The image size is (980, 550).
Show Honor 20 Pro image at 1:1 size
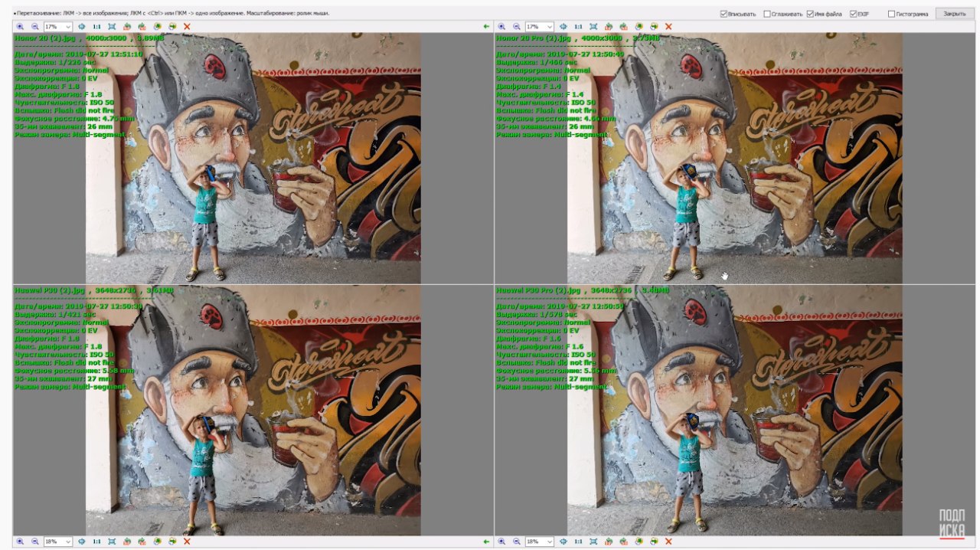coord(578,26)
